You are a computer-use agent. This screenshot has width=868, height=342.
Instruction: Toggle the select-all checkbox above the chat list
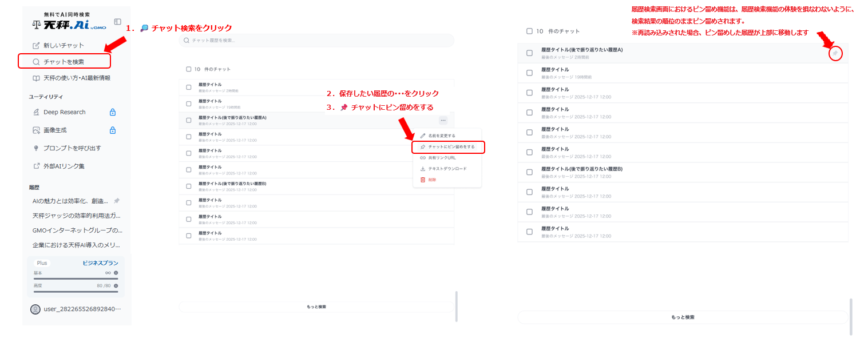189,69
